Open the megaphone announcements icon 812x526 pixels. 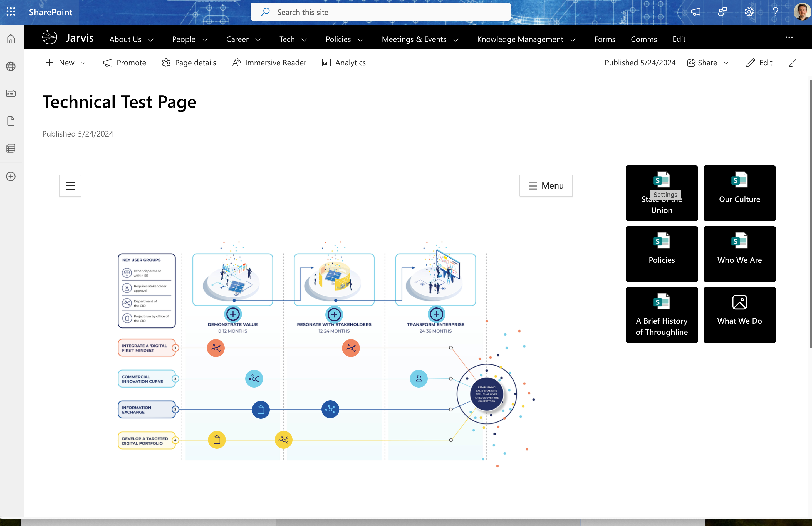pos(696,12)
